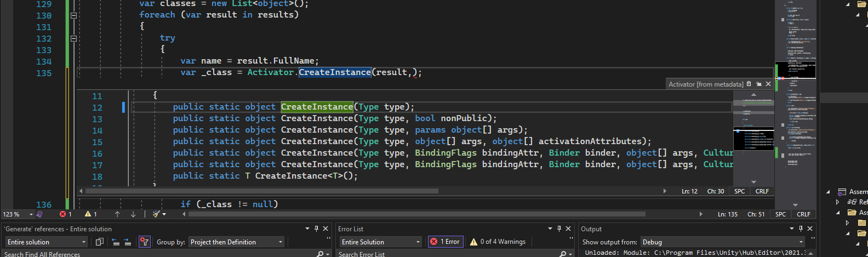Viewport: 868px width, 257px height.
Task: Click the peek window horizontal scrollbar right arrow
Action: [665, 191]
